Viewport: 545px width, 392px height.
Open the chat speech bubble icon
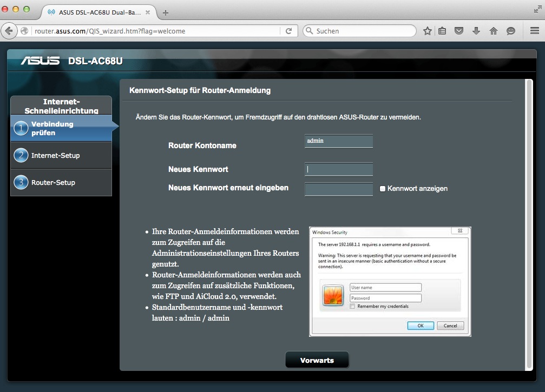510,31
